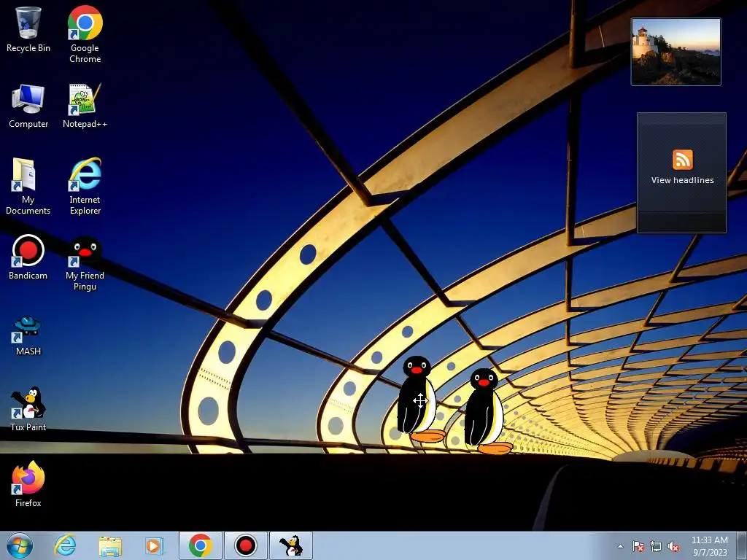
Task: Click the lighthouse slideshow gadget picture
Action: pyautogui.click(x=676, y=52)
